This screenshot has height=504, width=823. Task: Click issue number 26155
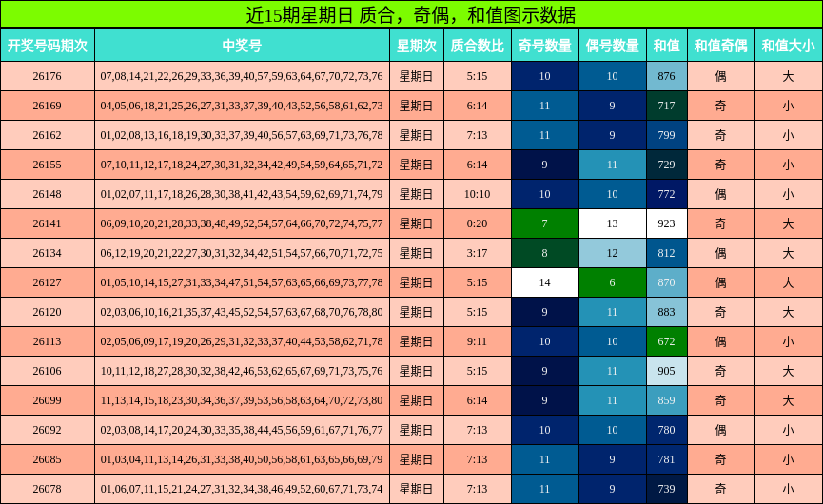click(x=48, y=165)
